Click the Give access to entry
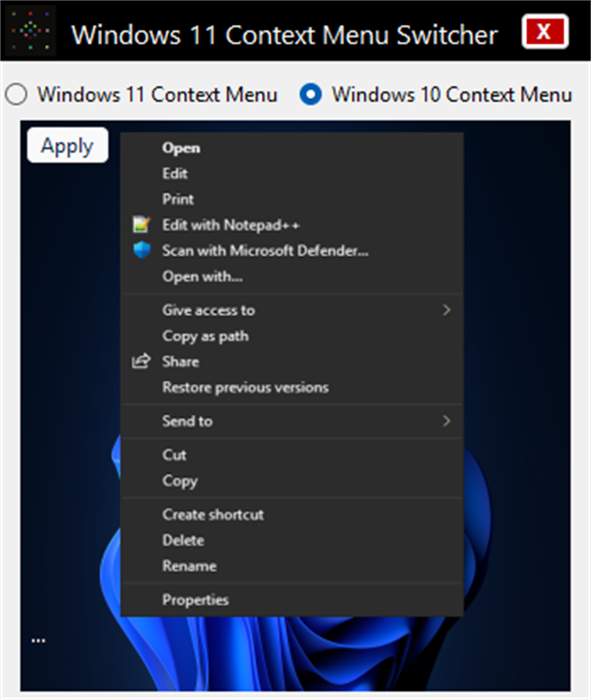This screenshot has width=591, height=700. click(x=292, y=310)
